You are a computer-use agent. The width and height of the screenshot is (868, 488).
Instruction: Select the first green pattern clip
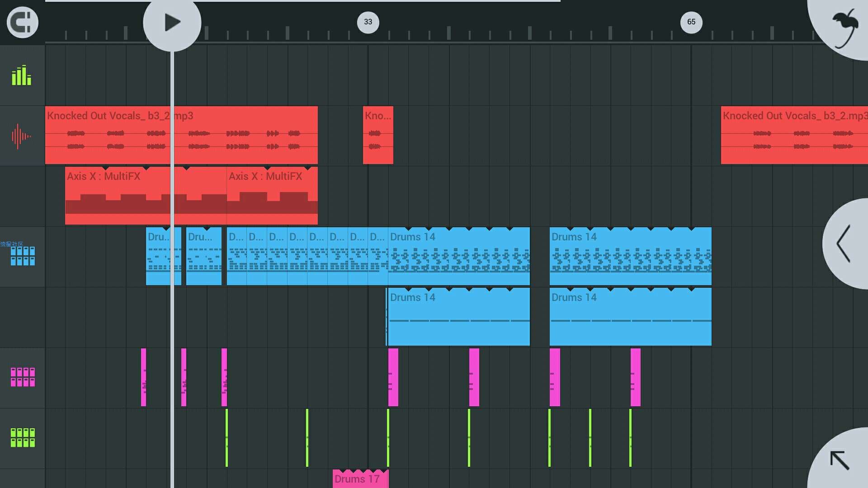tap(226, 438)
